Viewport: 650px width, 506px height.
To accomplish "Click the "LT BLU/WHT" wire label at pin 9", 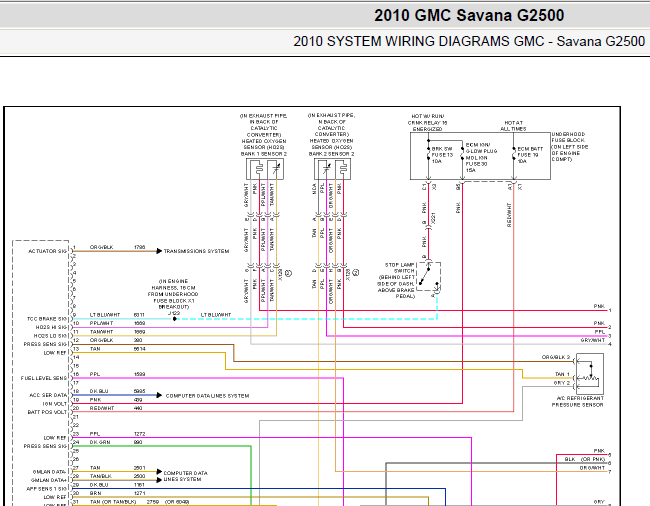I will [x=105, y=315].
